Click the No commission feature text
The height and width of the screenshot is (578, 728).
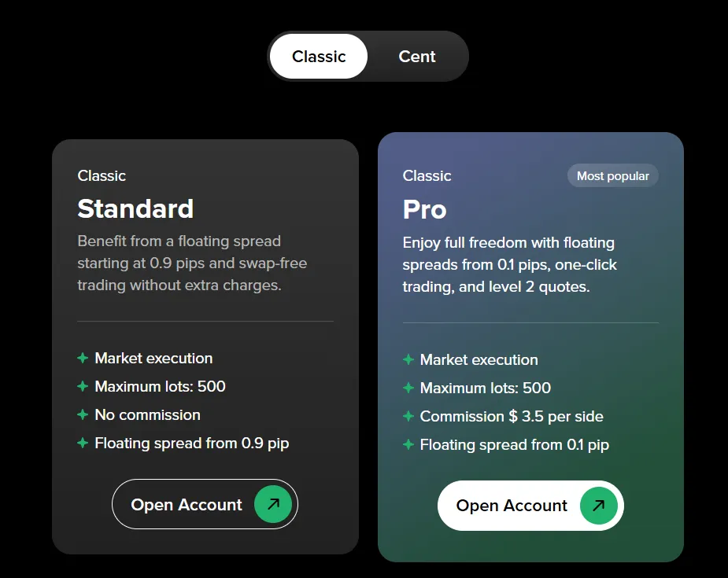click(148, 414)
